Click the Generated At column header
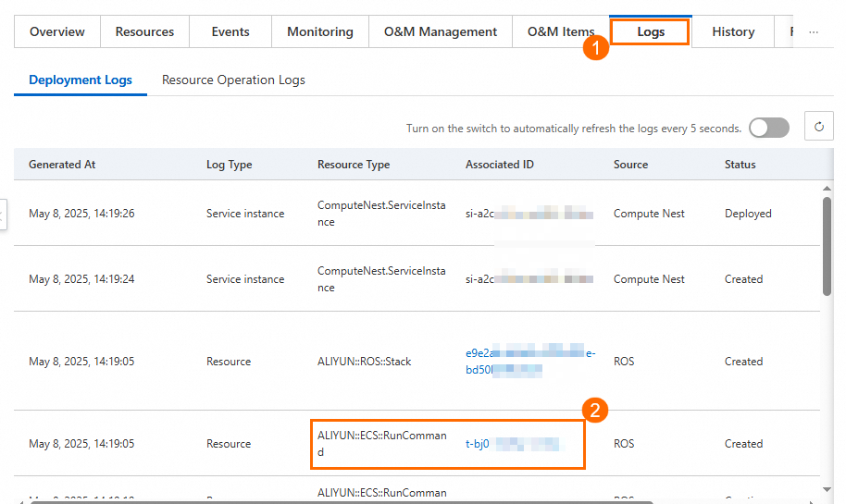Viewport: 846px width, 504px height. [x=62, y=165]
